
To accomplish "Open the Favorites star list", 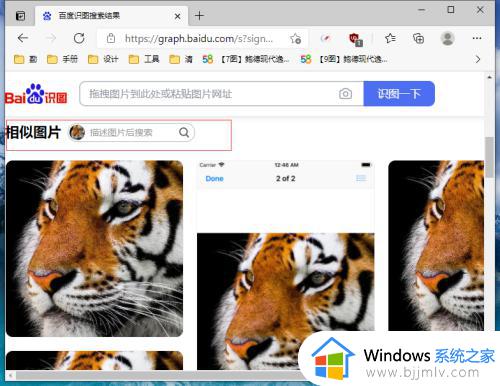I will point(390,38).
